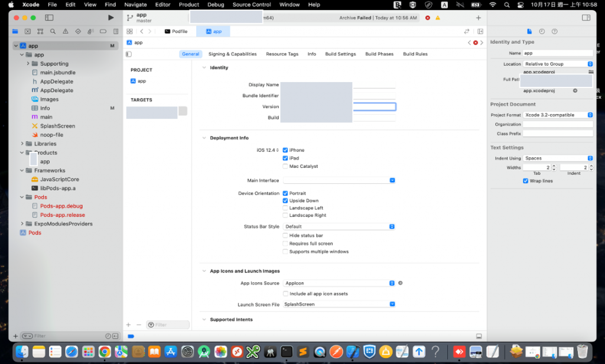The width and height of the screenshot is (605, 364).
Task: Expand the Libraries group in navigator
Action: (22, 144)
